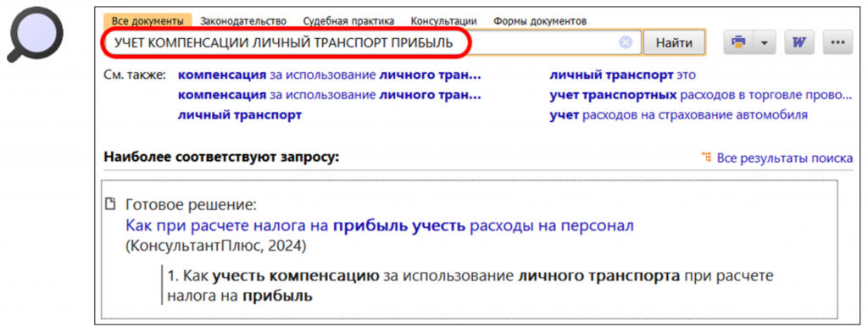Open section 1 Как учесть компенсацию

470,285
